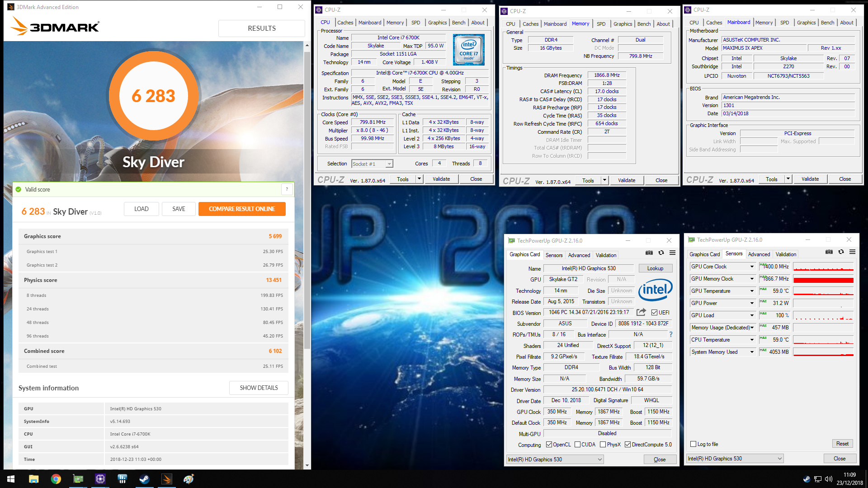Screen dimensions: 868x488
Task: Click the Steam icon in system tray
Action: coord(807,479)
